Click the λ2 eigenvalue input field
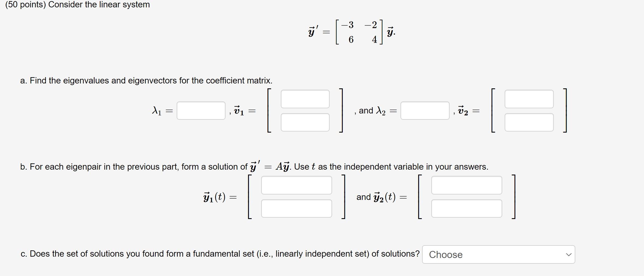The height and width of the screenshot is (276, 644). coord(424,111)
